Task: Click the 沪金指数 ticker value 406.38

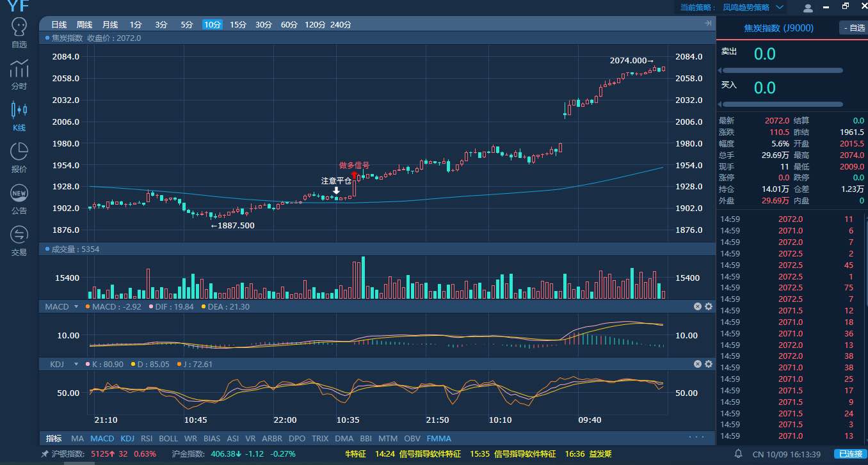Action: point(223,454)
